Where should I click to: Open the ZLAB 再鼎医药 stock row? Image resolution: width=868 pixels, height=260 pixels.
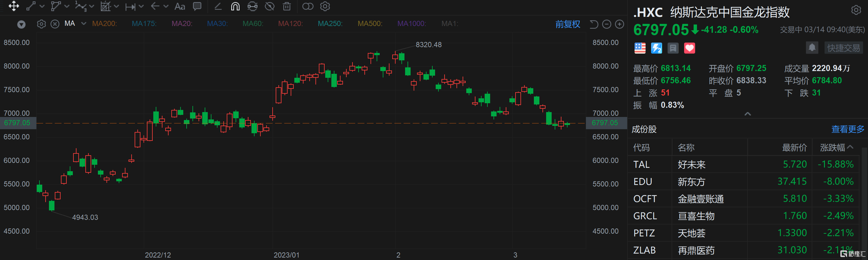tap(744, 250)
